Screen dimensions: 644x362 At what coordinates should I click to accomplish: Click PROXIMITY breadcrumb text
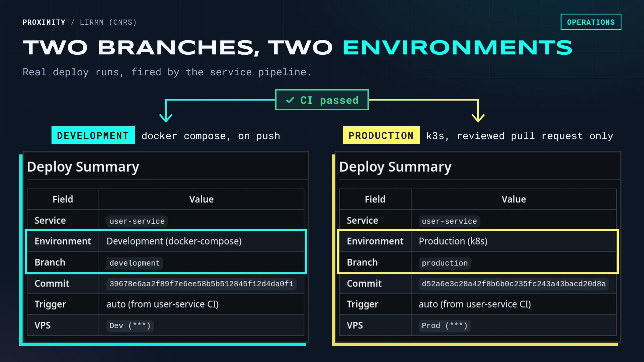[44, 22]
